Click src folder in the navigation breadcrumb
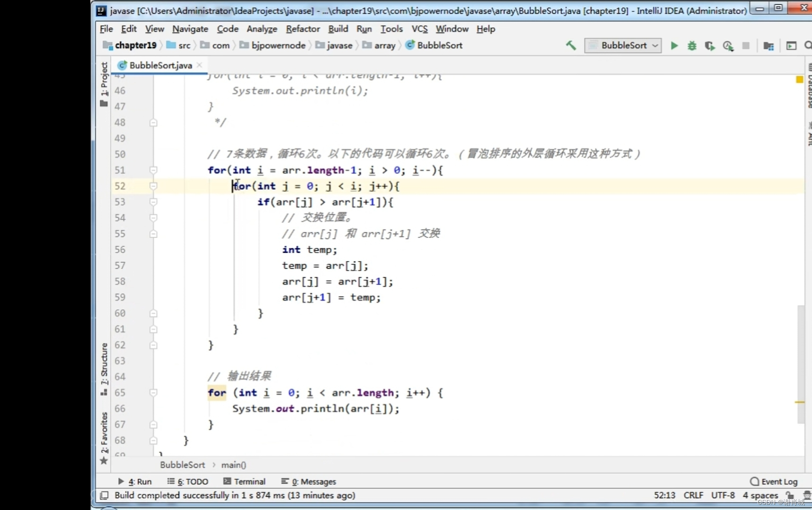 pos(179,45)
